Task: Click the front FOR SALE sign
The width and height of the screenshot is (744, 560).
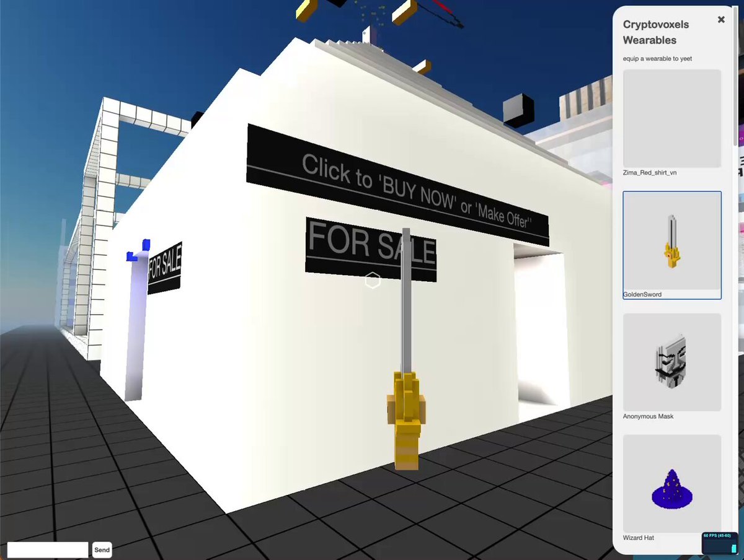Action: 371,249
